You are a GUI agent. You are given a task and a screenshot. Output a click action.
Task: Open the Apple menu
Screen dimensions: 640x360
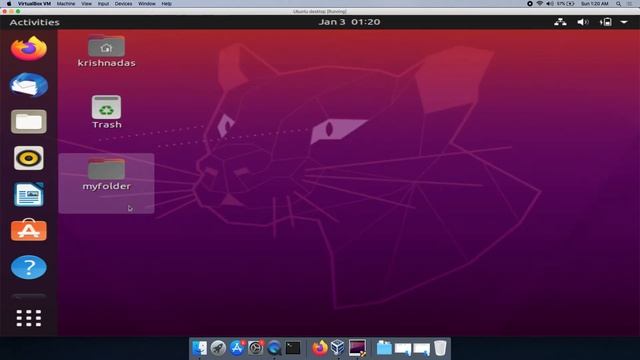pyautogui.click(x=9, y=4)
